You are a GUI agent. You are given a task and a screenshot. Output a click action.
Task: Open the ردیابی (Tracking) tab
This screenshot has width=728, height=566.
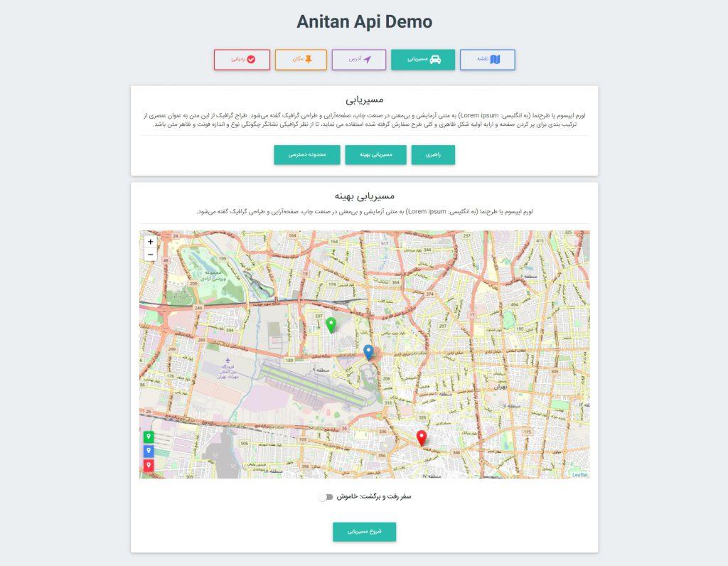pos(242,60)
